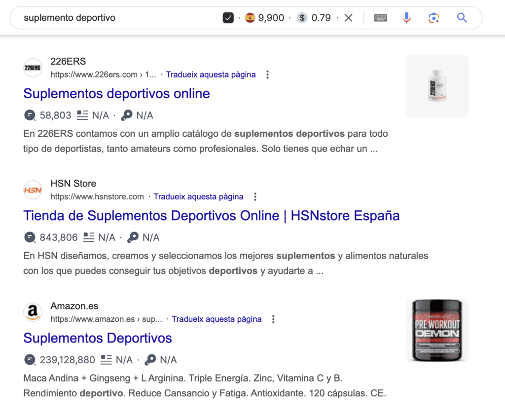Click the key icon in 226ERS metrics
The image size is (505, 420).
click(127, 115)
